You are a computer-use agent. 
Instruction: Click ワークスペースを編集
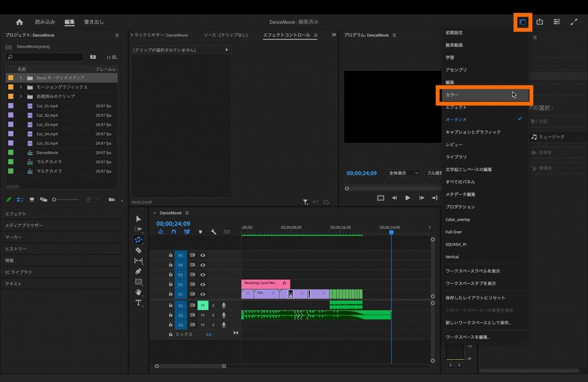pos(485,337)
